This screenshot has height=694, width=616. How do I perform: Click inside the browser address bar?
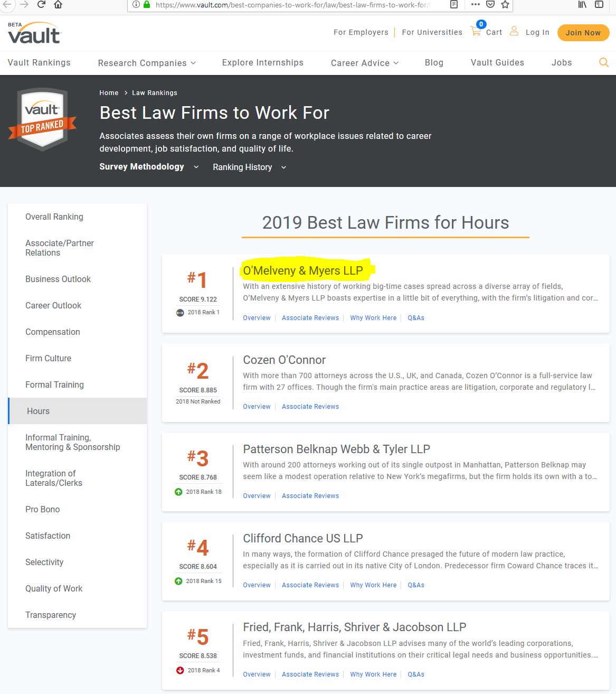pyautogui.click(x=290, y=5)
